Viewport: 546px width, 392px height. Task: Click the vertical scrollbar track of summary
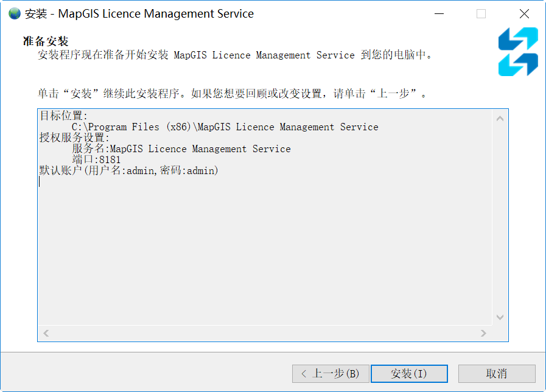point(500,219)
